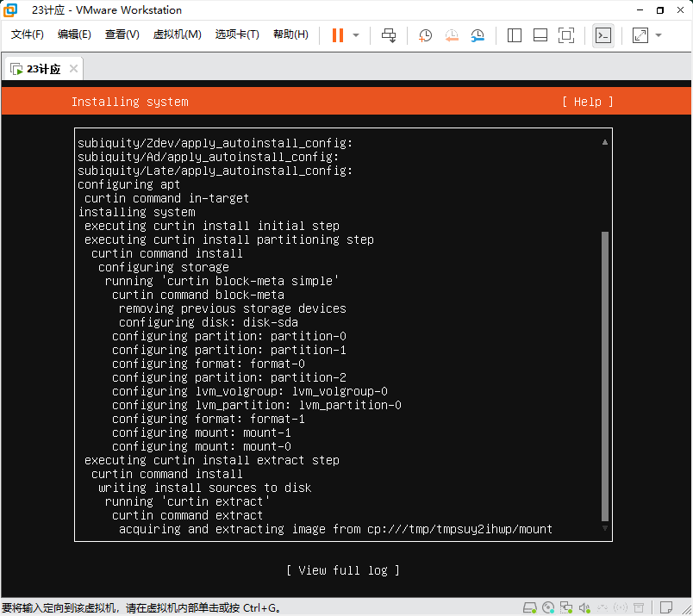Click the sound card status bar icon
The image size is (693, 616).
[x=584, y=608]
